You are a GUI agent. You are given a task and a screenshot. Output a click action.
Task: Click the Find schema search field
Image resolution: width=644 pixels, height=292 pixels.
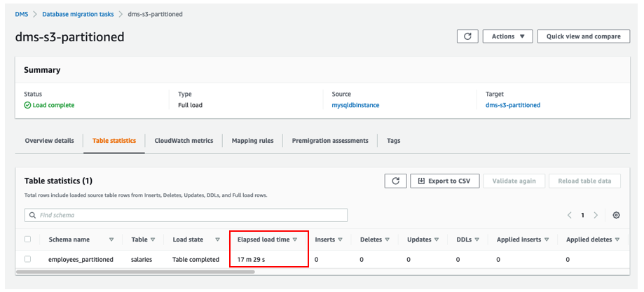tap(186, 215)
